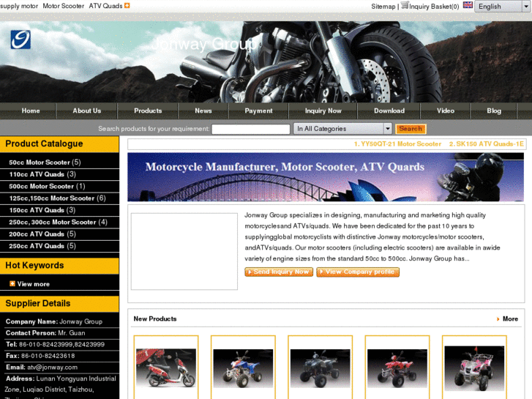Open the Home navigation tab

click(31, 111)
